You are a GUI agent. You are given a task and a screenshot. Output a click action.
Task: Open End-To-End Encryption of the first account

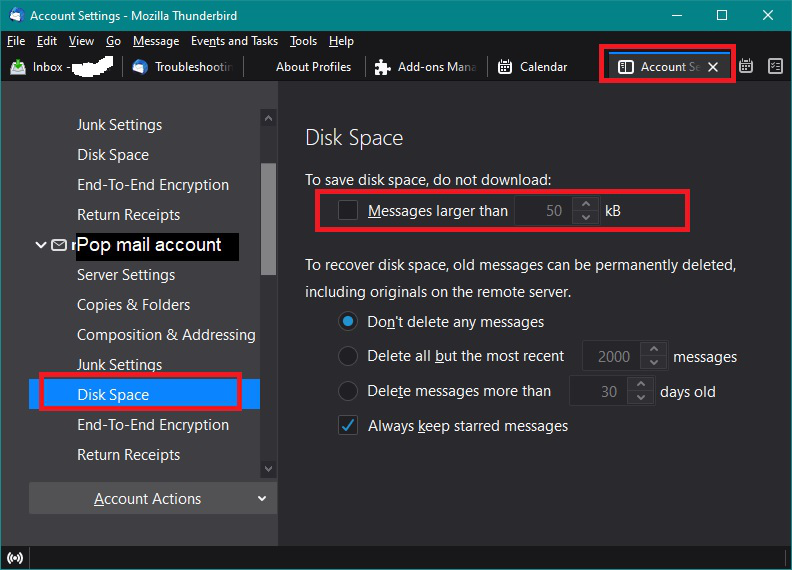click(153, 184)
